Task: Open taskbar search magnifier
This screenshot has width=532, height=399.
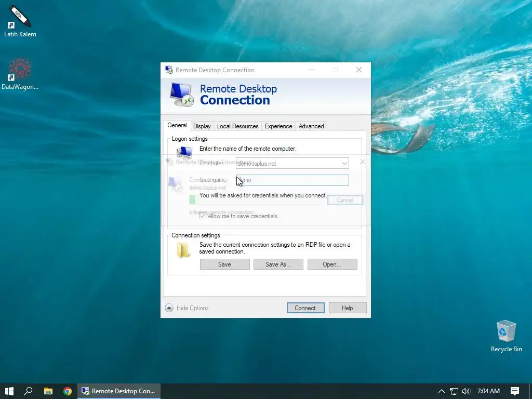Action: point(28,391)
